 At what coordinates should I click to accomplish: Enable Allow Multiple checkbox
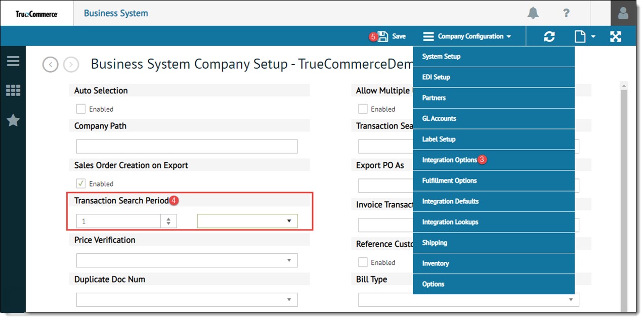[x=363, y=109]
